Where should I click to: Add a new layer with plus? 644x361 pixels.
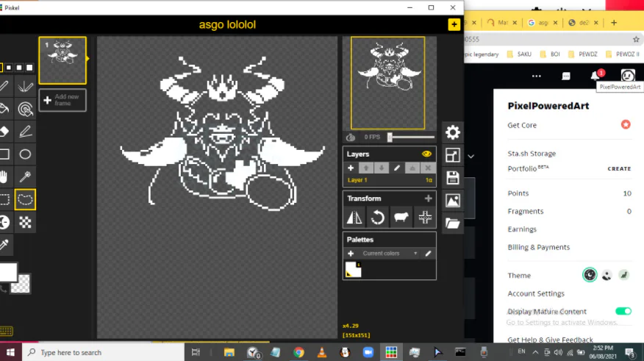[351, 168]
